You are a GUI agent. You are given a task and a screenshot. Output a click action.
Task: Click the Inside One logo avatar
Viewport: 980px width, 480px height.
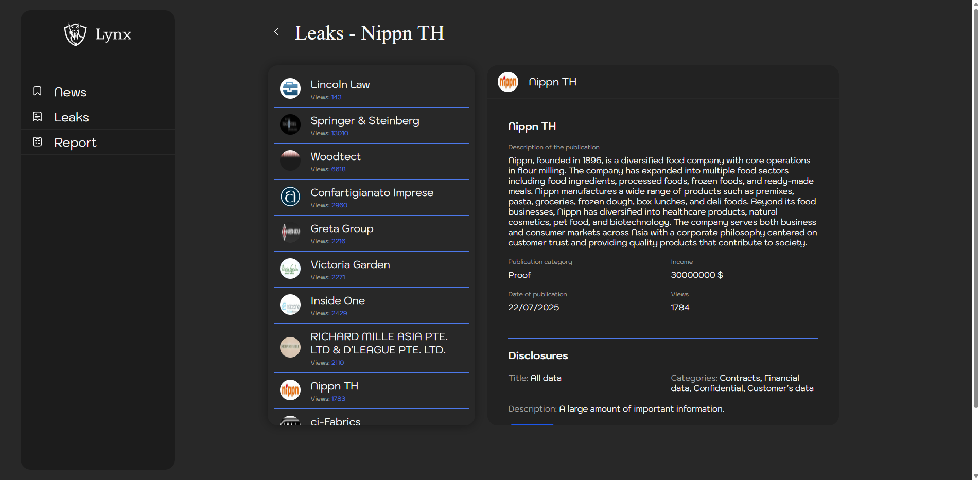point(290,305)
